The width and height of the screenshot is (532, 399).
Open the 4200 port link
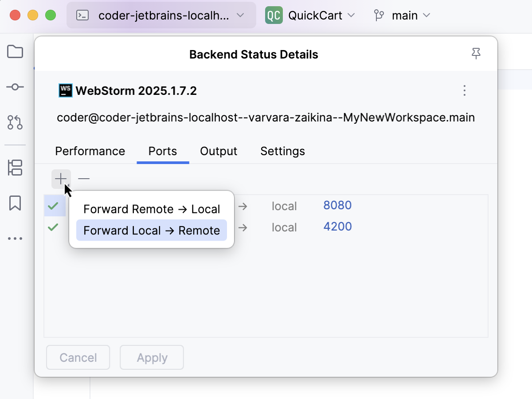point(337,227)
